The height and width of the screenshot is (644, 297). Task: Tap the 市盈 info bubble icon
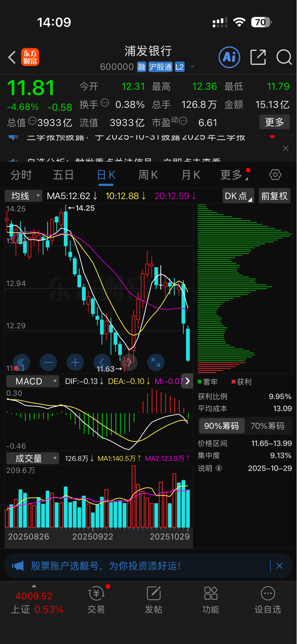tap(183, 121)
